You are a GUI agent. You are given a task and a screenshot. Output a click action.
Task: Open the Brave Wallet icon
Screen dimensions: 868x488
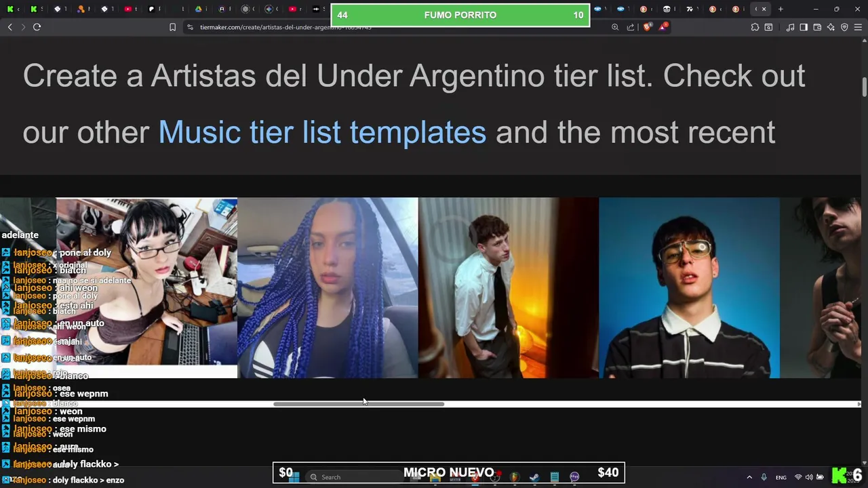pyautogui.click(x=817, y=27)
